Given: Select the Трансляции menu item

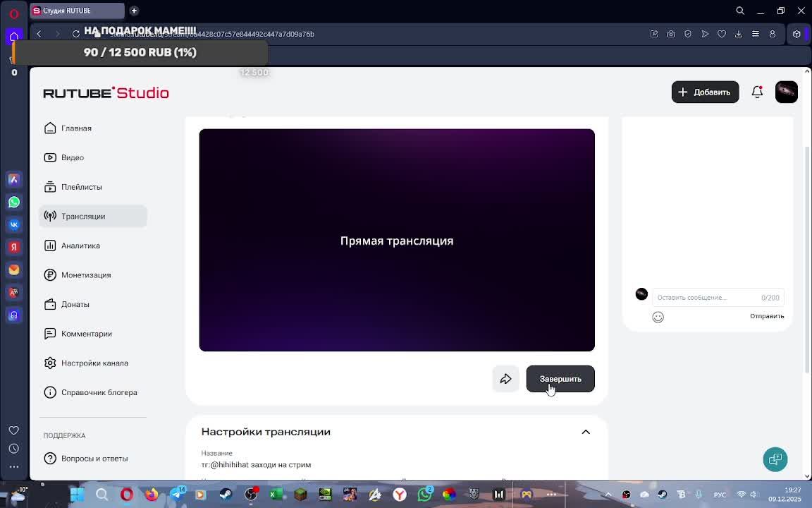Looking at the screenshot, I should (x=93, y=216).
